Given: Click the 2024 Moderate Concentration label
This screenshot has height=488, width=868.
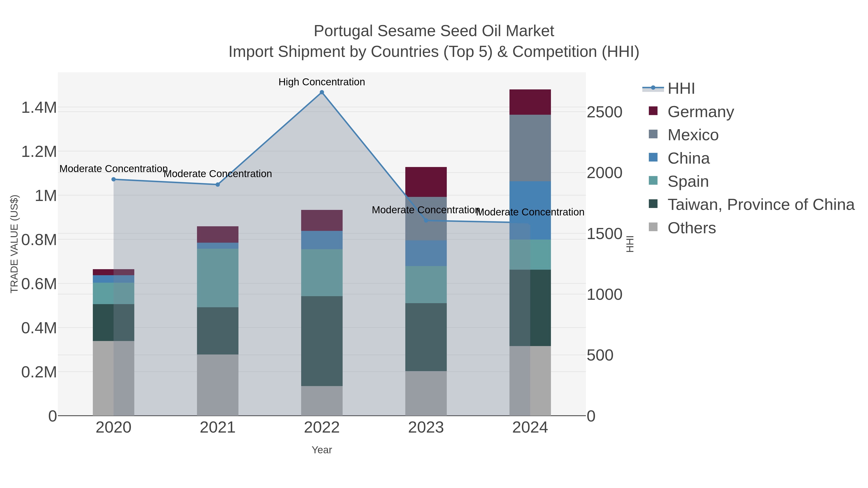Looking at the screenshot, I should point(530,212).
